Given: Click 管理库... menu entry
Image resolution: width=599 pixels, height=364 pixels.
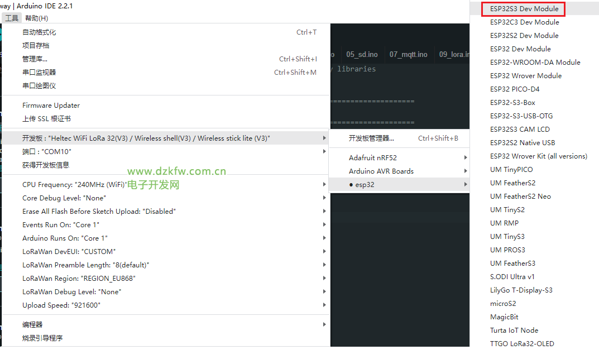Looking at the screenshot, I should click(x=35, y=59).
